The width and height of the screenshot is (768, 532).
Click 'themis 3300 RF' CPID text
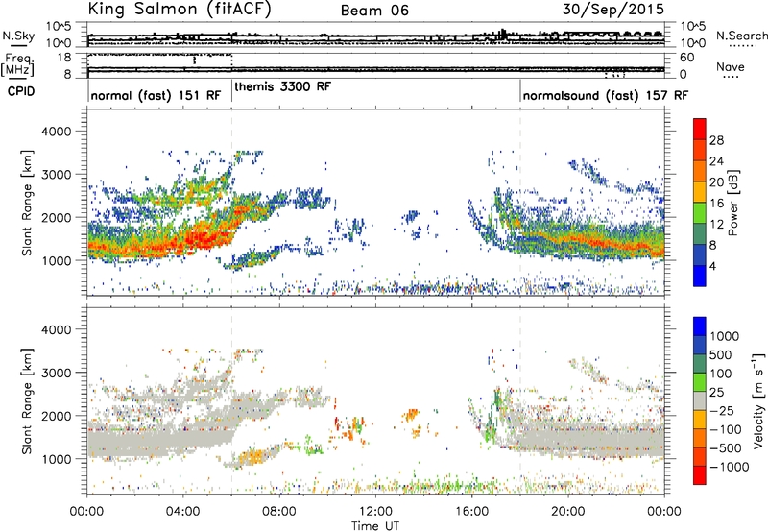pos(282,87)
